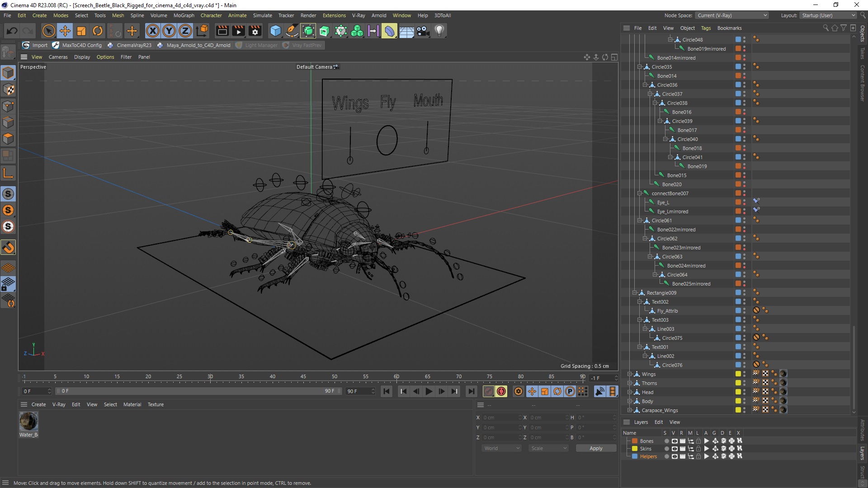Click the Camera object icon
The width and height of the screenshot is (868, 488).
(x=423, y=31)
